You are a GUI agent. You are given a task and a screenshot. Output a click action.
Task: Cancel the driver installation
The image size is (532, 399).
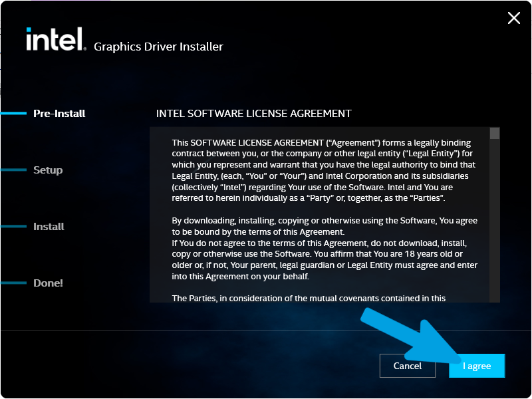click(407, 366)
